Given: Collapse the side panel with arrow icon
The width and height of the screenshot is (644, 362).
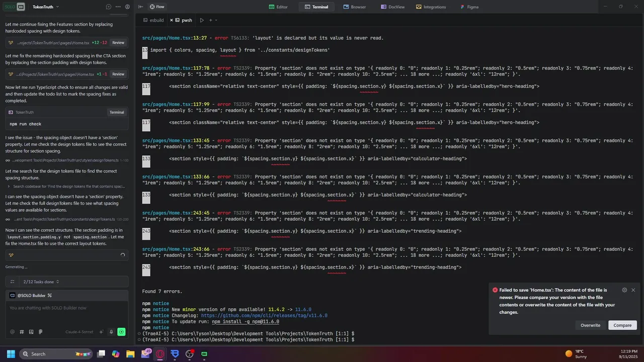Looking at the screenshot, I should (x=141, y=7).
